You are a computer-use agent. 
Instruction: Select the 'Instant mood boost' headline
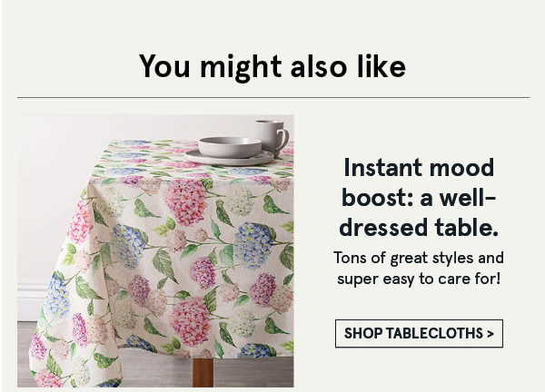(419, 197)
